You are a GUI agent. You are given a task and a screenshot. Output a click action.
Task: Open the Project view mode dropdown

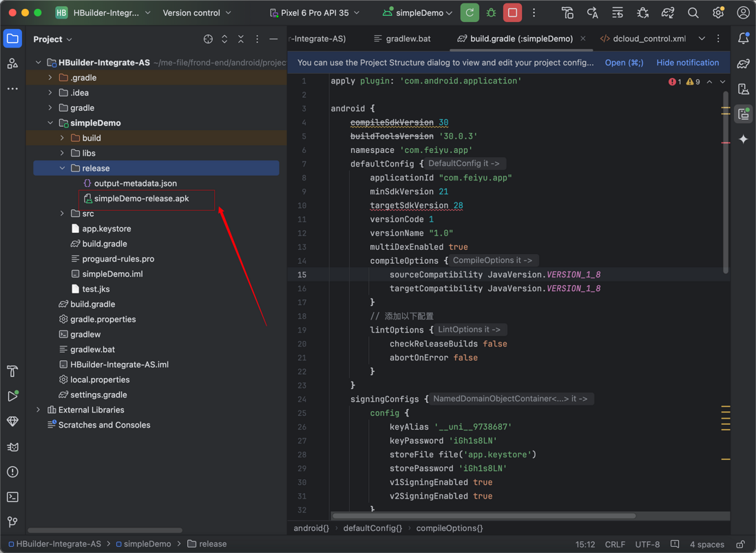[x=52, y=39]
